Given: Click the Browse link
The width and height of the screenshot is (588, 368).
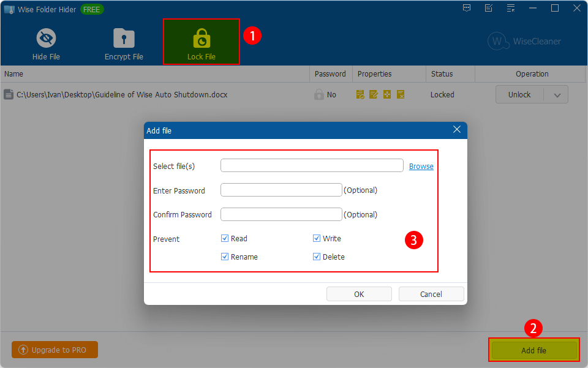Looking at the screenshot, I should click(421, 166).
